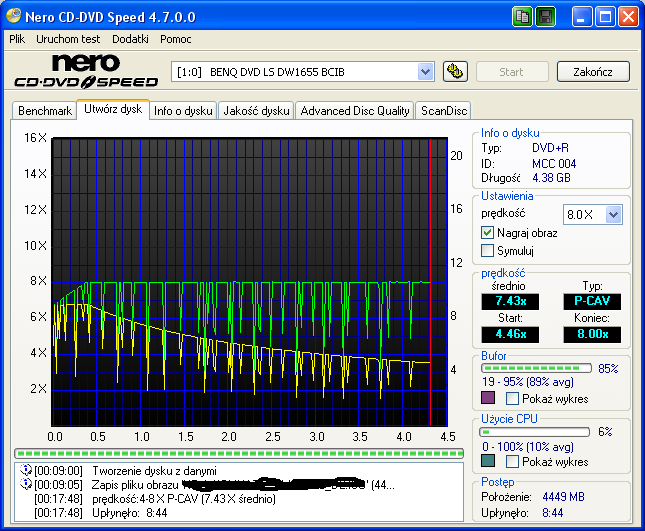Click the Bufor 85% progress bar
This screenshot has width=645, height=531.
[x=536, y=368]
